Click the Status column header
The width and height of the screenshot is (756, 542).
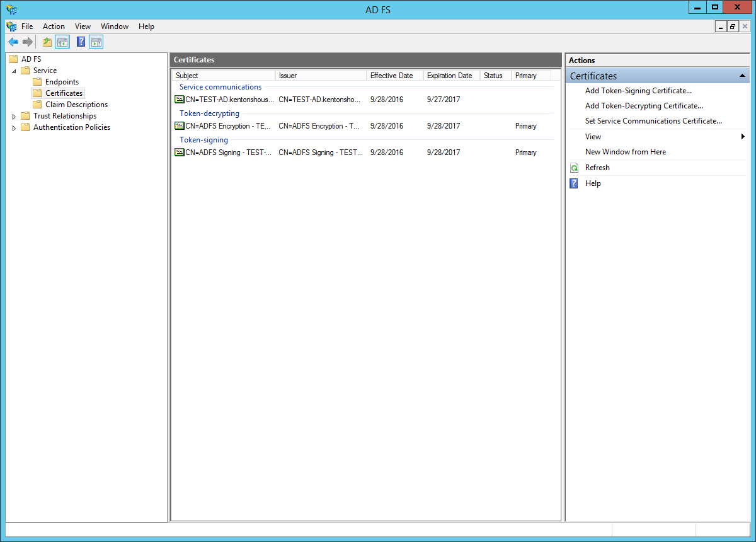tap(496, 76)
